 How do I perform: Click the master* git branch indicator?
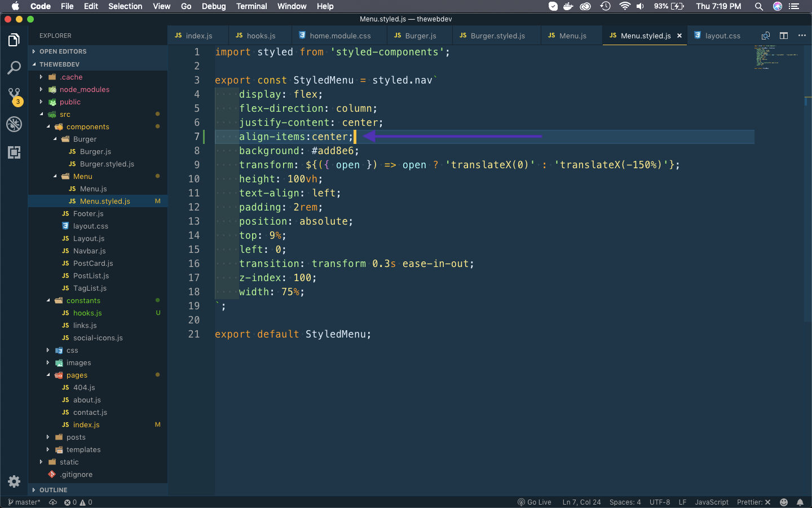24,502
